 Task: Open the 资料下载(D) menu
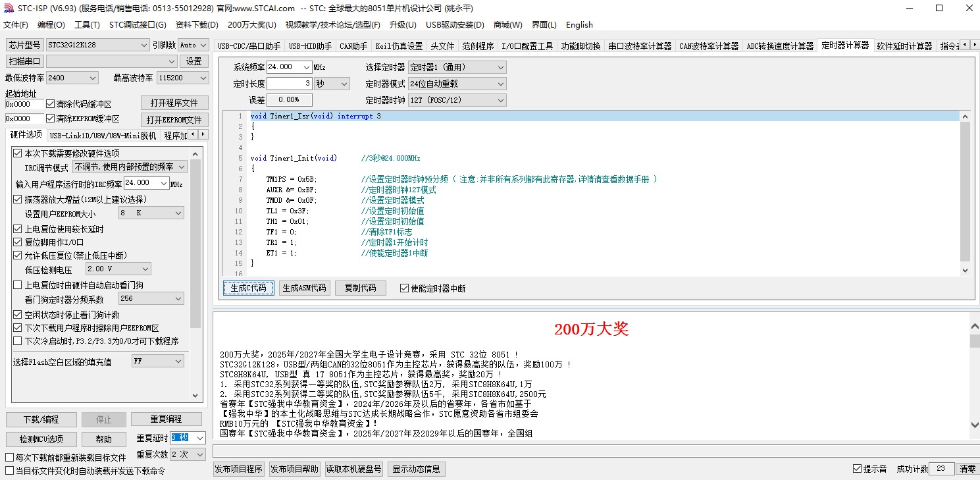coord(197,25)
